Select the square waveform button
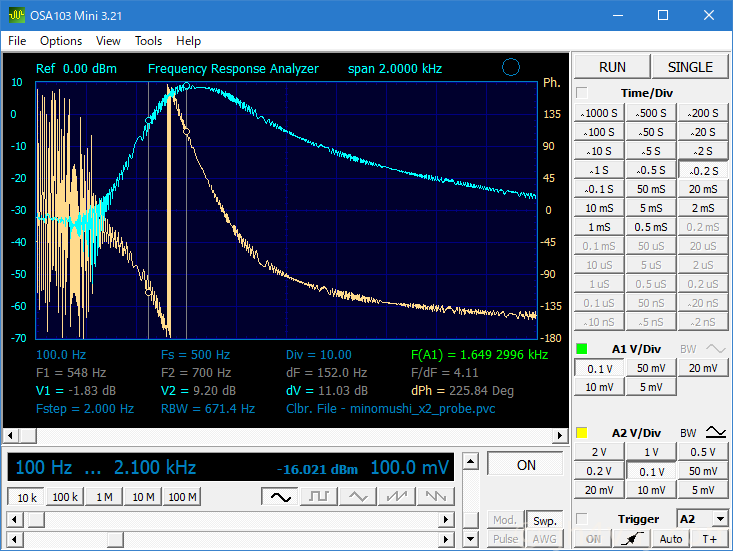 (319, 497)
